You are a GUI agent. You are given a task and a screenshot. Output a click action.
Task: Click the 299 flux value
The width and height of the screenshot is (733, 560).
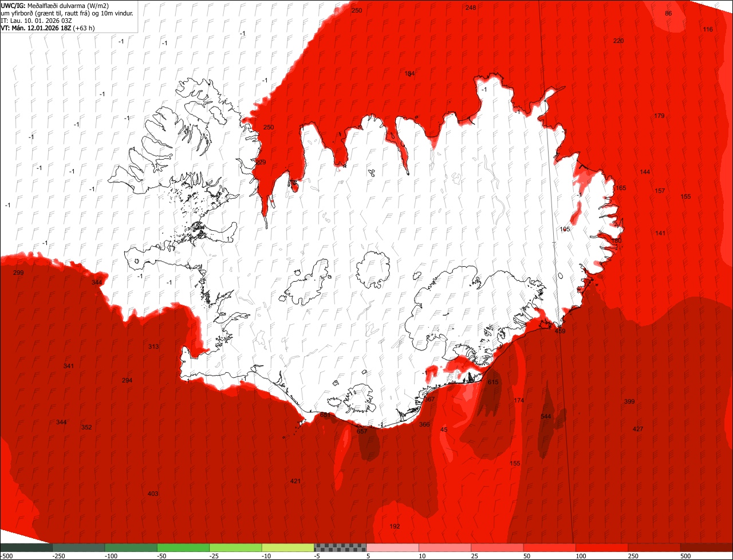[18, 273]
